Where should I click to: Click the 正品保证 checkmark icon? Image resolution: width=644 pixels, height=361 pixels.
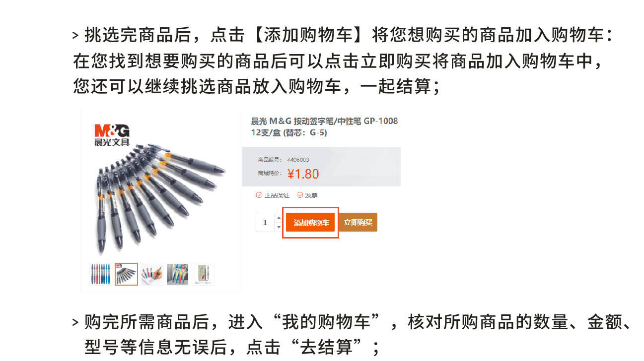tap(259, 195)
